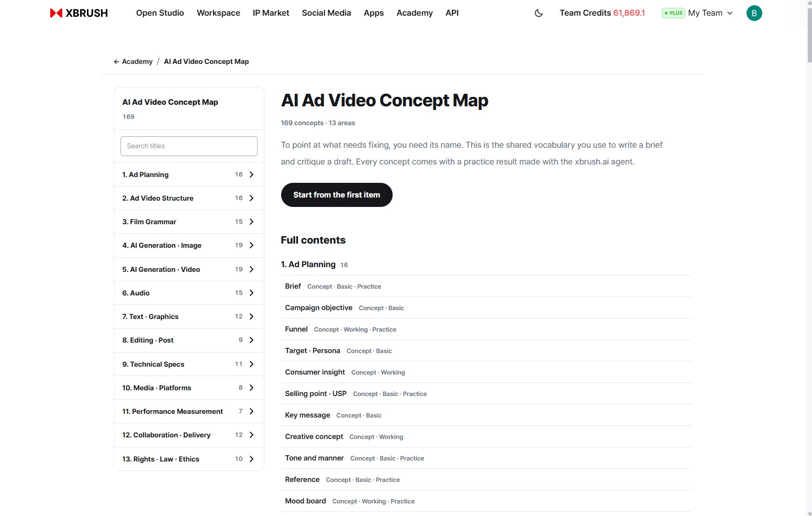Open the API nav item

(x=452, y=13)
